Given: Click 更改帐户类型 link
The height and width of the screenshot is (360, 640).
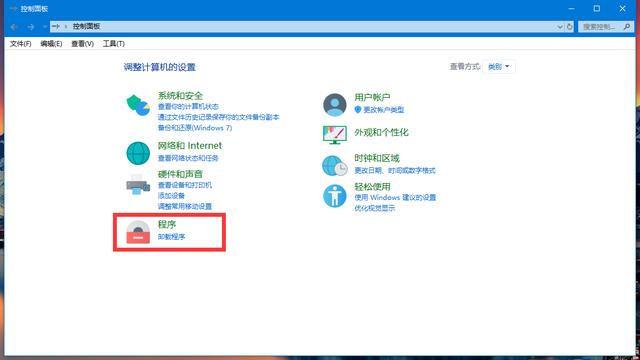Looking at the screenshot, I should (x=383, y=109).
